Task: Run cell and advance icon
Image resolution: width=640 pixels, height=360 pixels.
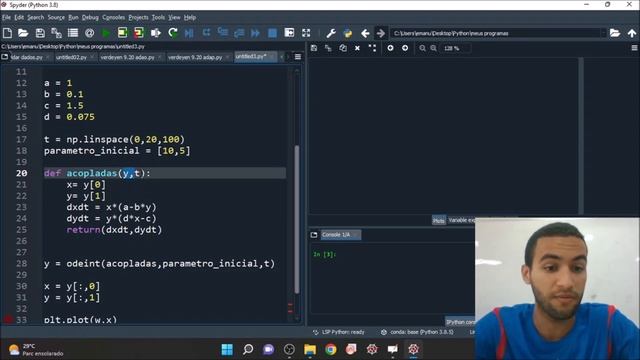Action: click(x=139, y=33)
